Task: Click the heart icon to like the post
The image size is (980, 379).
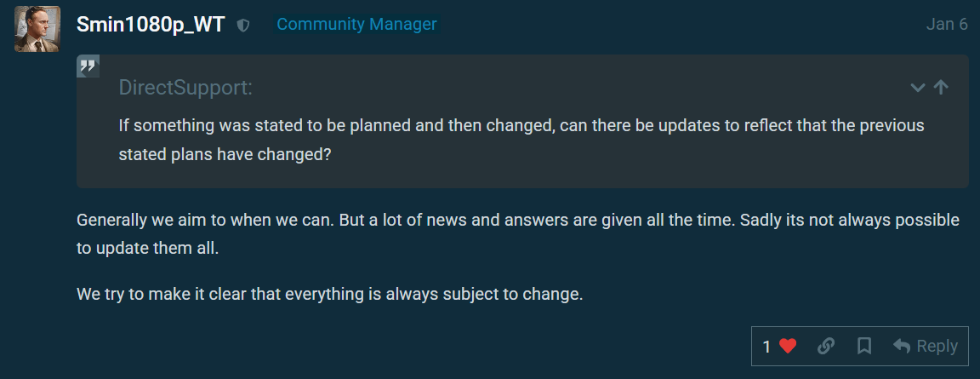Action: 788,346
